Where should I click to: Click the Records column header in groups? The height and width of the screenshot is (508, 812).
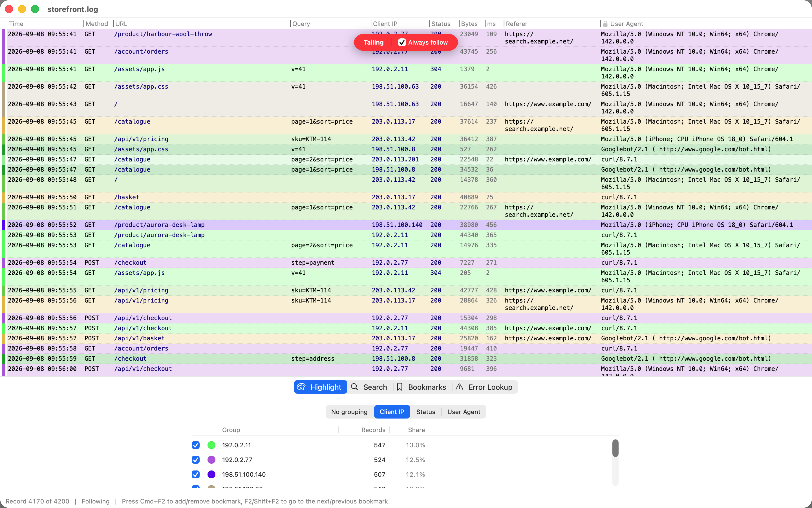(373, 430)
